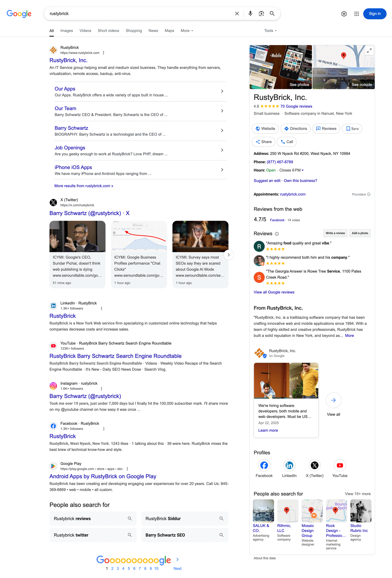Open the Facebook profile icon
The width and height of the screenshot is (392, 578).
[264, 465]
